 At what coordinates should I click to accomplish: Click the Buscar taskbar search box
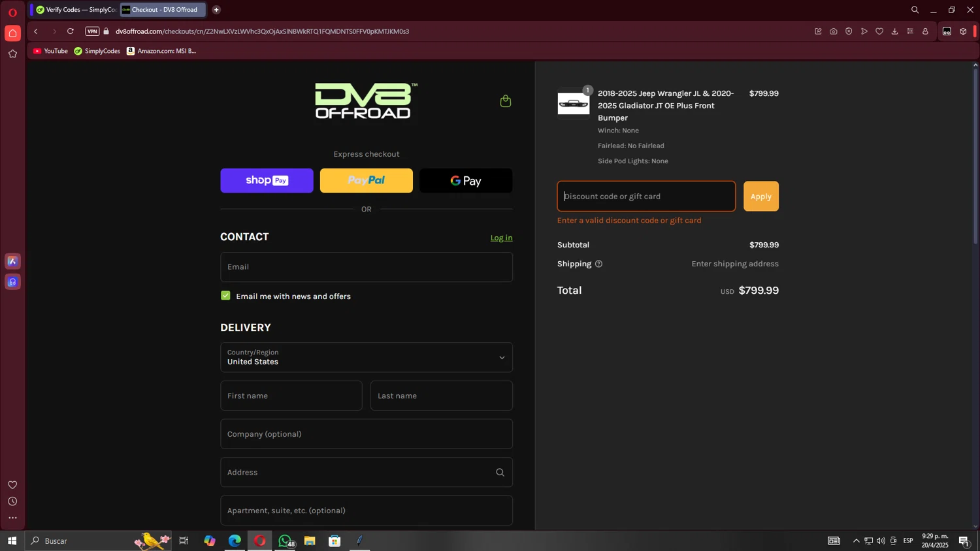pos(98,541)
